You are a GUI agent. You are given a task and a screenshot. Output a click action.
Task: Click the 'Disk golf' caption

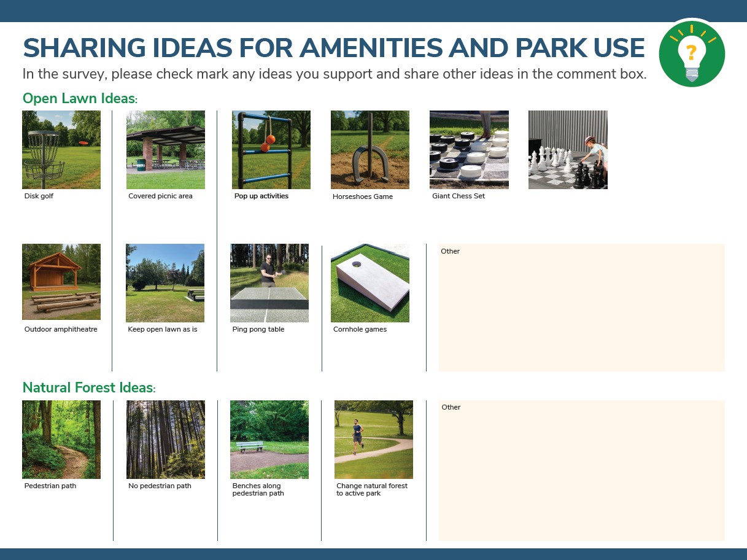(39, 196)
